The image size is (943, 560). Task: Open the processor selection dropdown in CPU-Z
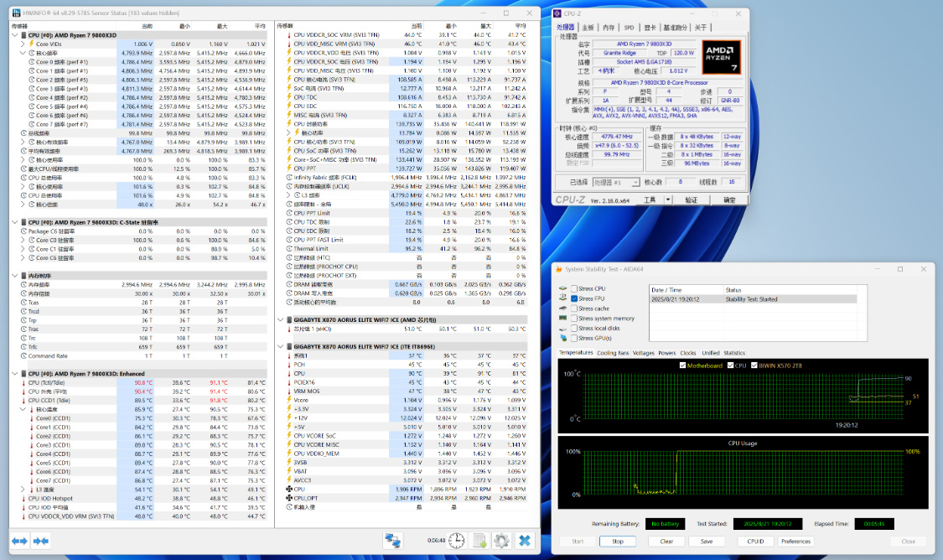pyautogui.click(x=615, y=182)
